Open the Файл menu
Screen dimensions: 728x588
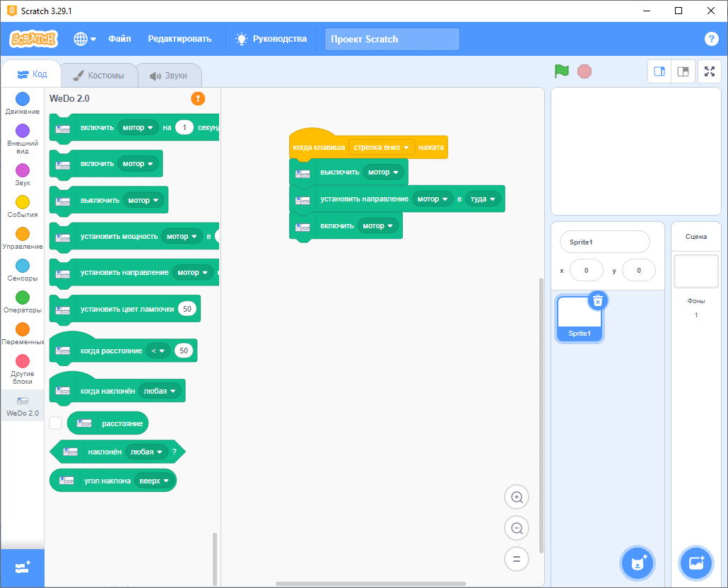119,39
